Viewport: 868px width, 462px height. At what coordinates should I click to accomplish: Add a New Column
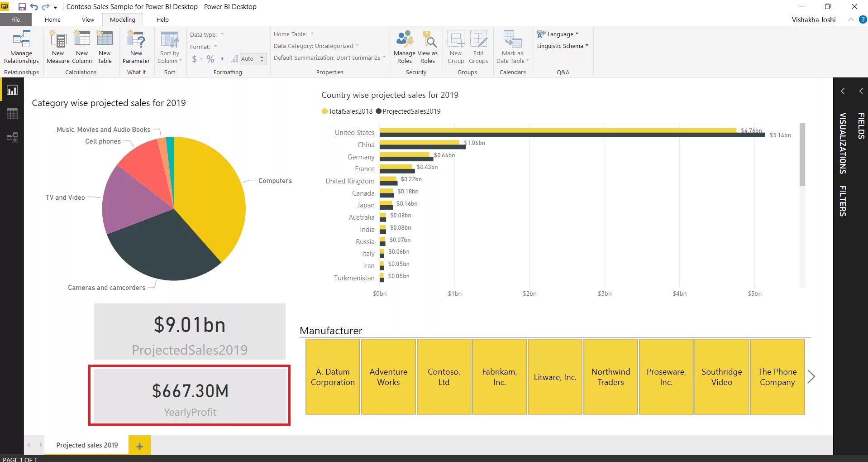click(82, 47)
